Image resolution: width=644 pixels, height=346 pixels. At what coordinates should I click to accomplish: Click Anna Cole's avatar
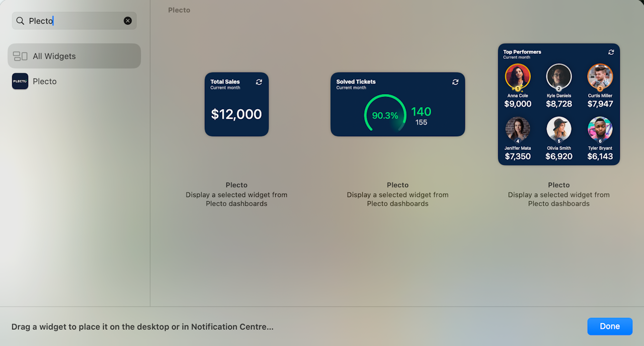(x=518, y=76)
